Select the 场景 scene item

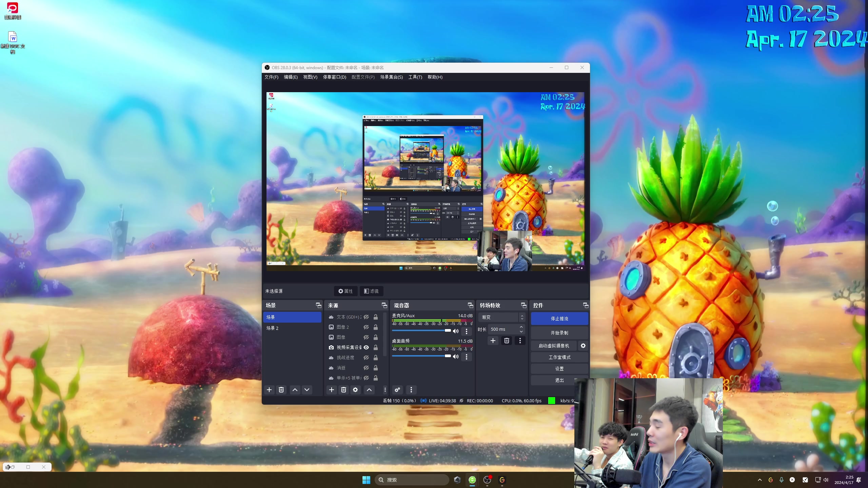292,317
